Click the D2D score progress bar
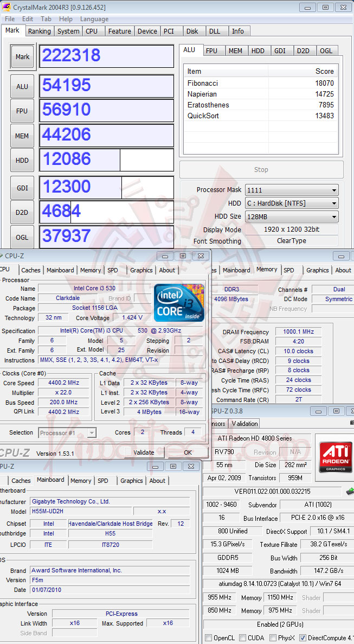Image resolution: width=354 pixels, height=644 pixels. click(107, 212)
